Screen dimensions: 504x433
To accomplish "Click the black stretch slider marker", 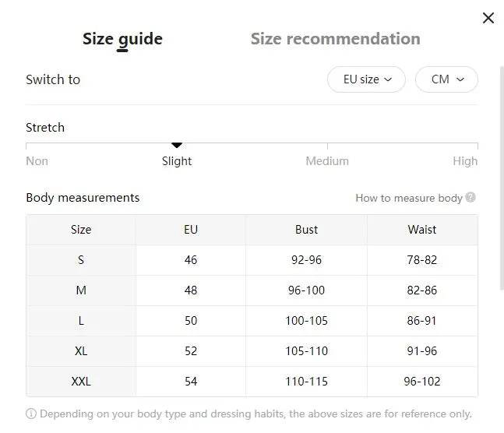I will (177, 145).
